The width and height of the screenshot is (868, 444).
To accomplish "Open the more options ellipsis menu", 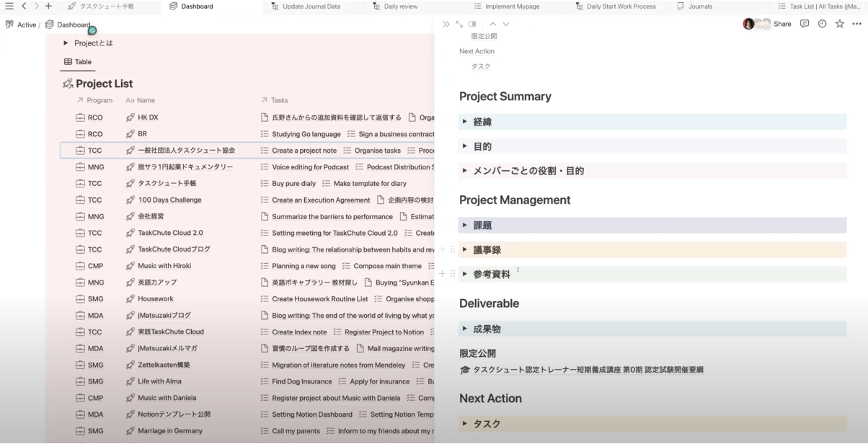I will pyautogui.click(x=856, y=24).
